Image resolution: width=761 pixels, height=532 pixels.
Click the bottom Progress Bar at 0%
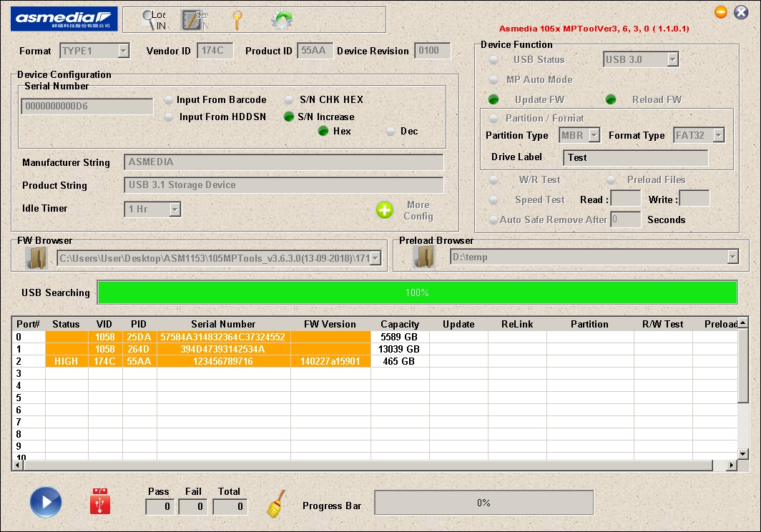(483, 503)
